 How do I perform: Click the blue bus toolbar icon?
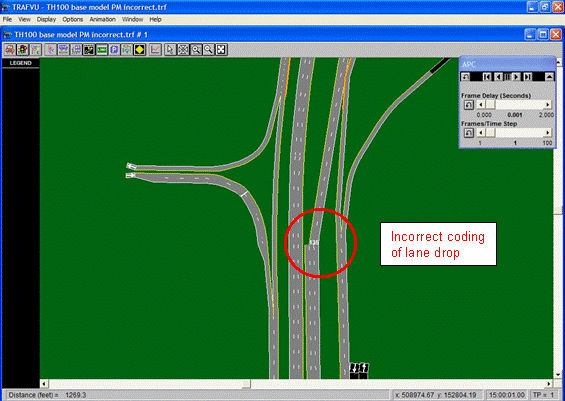point(63,50)
